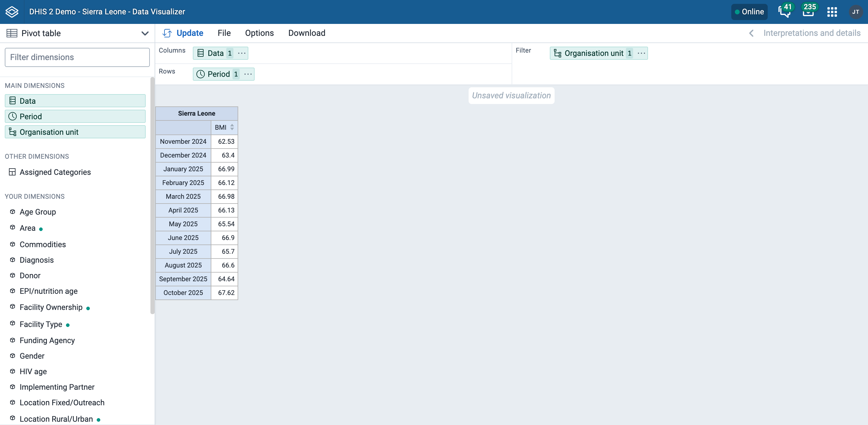Open the interpretations inbox icon with 235 badge
868x425 pixels.
point(808,12)
